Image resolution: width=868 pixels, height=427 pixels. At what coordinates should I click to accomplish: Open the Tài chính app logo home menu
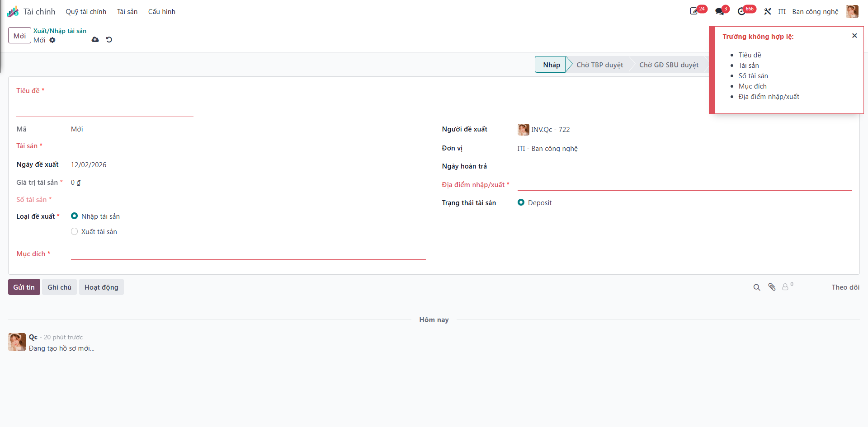tap(13, 11)
